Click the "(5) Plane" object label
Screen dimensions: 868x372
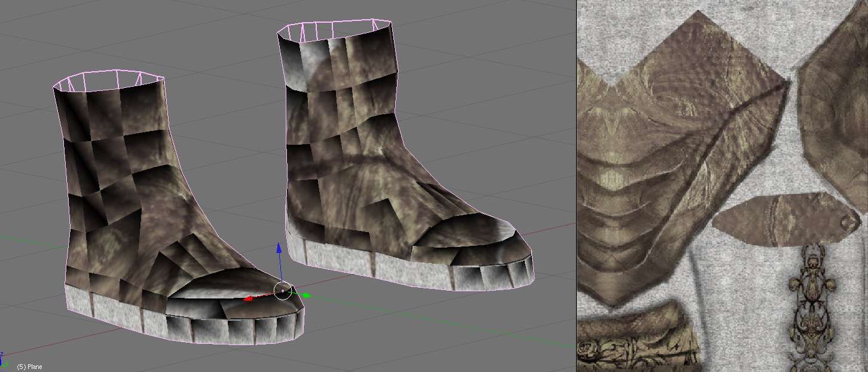coord(29,367)
